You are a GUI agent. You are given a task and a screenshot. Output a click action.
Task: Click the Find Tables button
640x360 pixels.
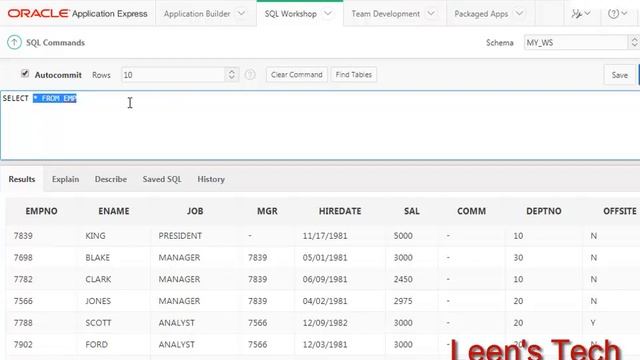353,75
